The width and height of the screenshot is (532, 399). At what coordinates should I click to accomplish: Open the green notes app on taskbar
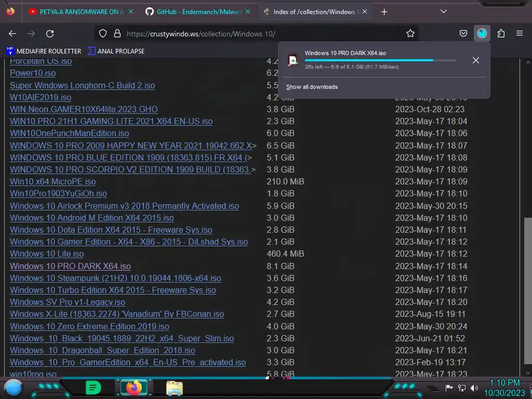94,388
